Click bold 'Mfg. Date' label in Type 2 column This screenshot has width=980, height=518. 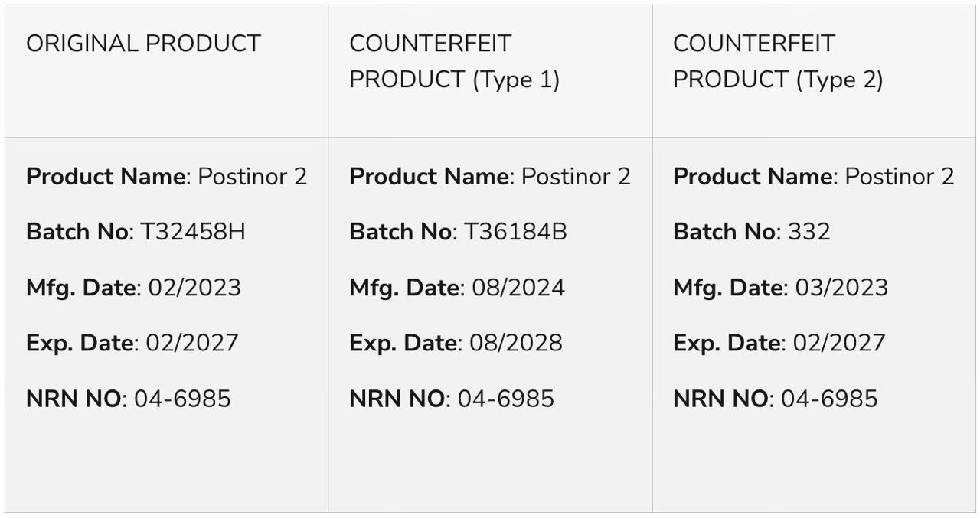[729, 288]
